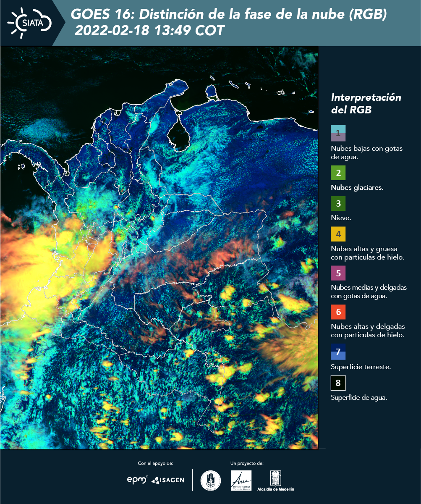Click "Nubes altas y delgadas con particulas de hielo."

(x=368, y=331)
